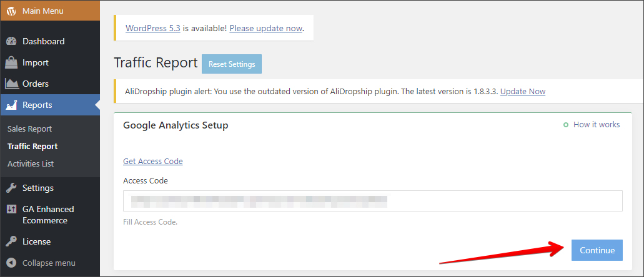Select the Traffic Report submenu
The width and height of the screenshot is (644, 277).
tap(32, 147)
